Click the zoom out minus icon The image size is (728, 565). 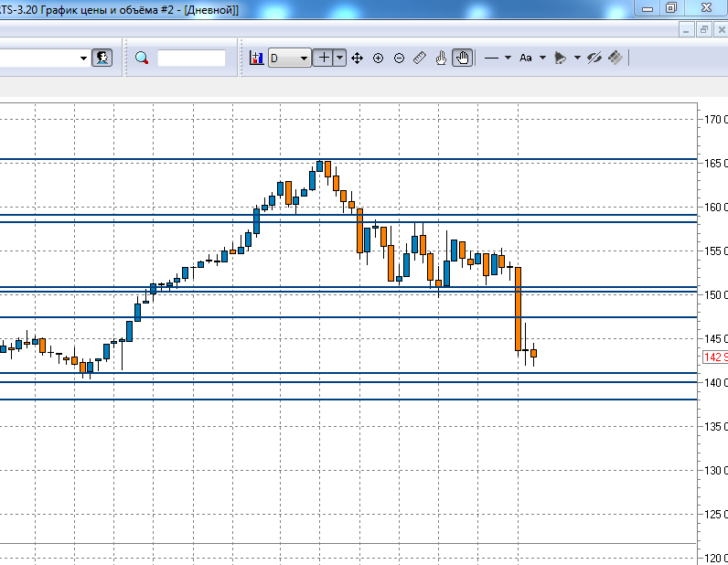[399, 58]
